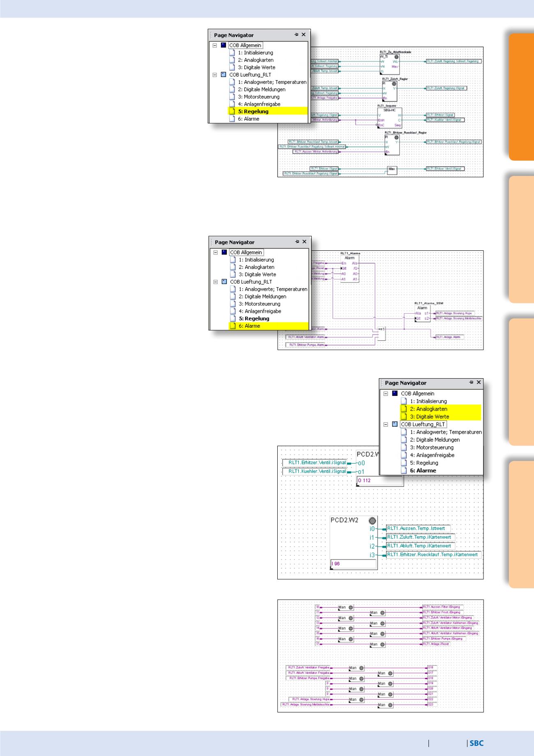534x756 pixels.
Task: Click RLT1.Zuluft.Regelung.Sollwert.Regelung output connector
Action: [454, 61]
